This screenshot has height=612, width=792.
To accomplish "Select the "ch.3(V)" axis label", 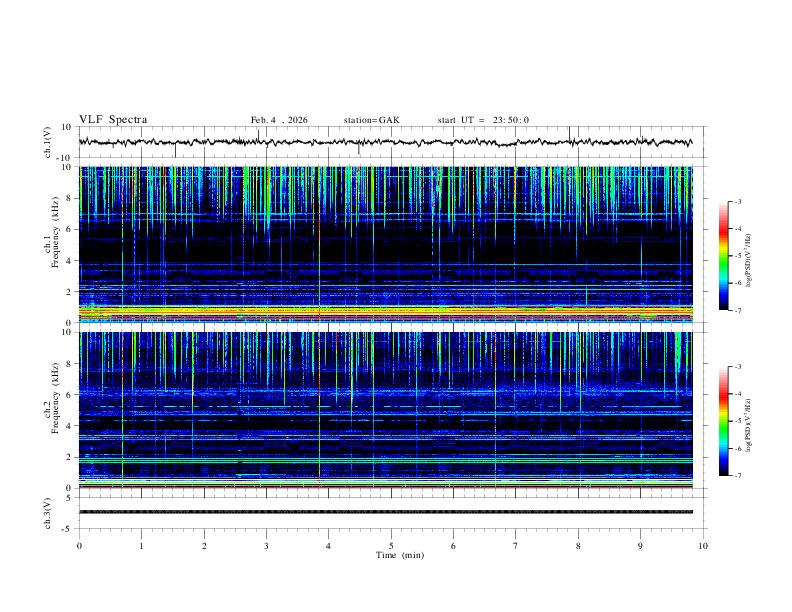I will [x=48, y=513].
